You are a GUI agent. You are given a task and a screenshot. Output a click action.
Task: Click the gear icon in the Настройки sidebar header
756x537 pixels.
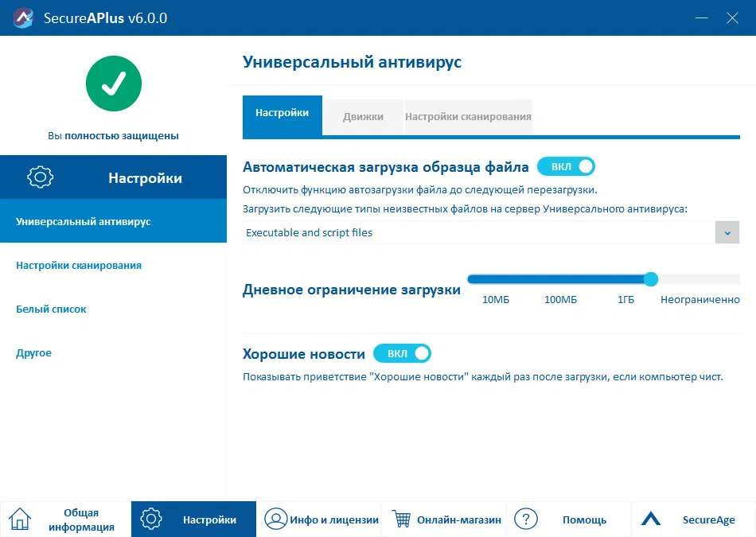41,177
